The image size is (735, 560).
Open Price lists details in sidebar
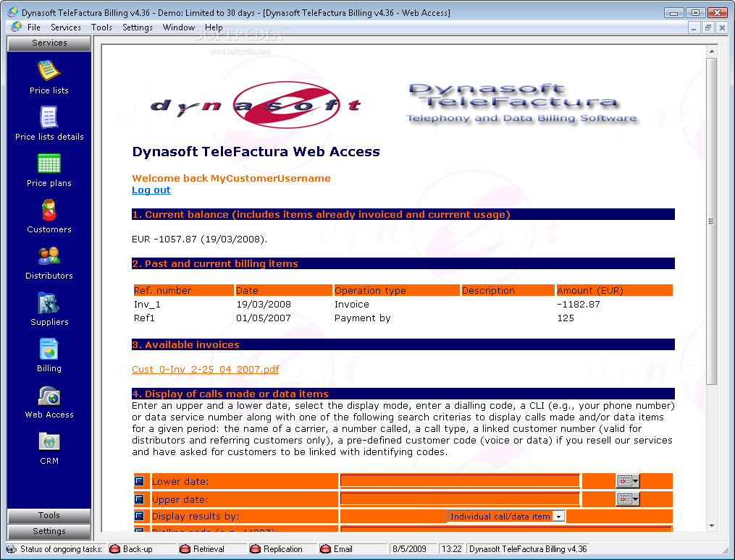(49, 117)
